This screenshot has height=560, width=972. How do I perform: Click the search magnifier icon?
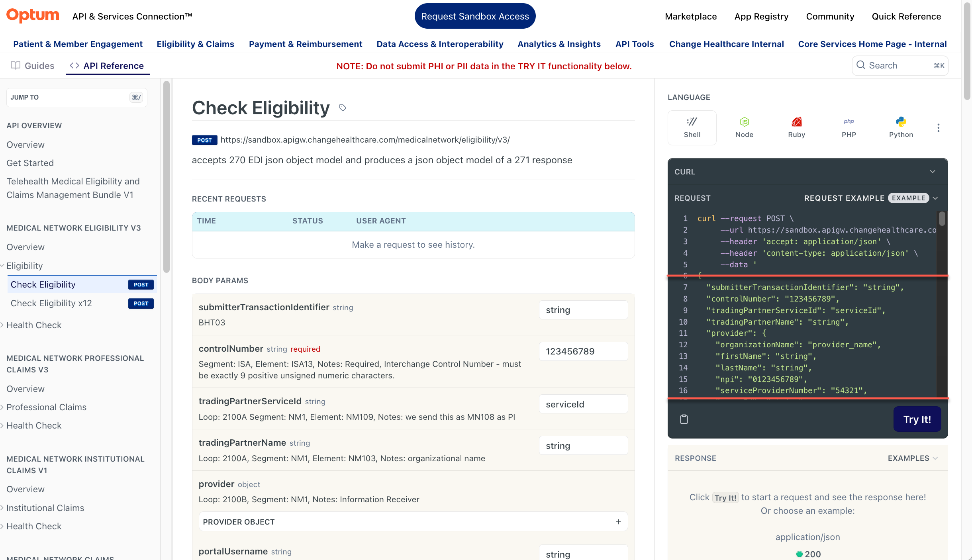(x=860, y=65)
